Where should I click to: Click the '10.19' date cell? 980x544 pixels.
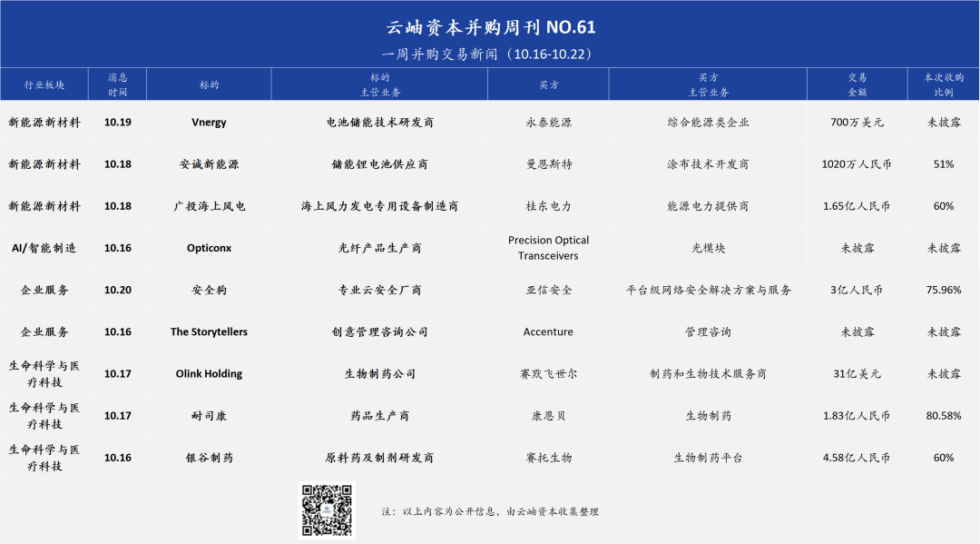click(x=117, y=123)
